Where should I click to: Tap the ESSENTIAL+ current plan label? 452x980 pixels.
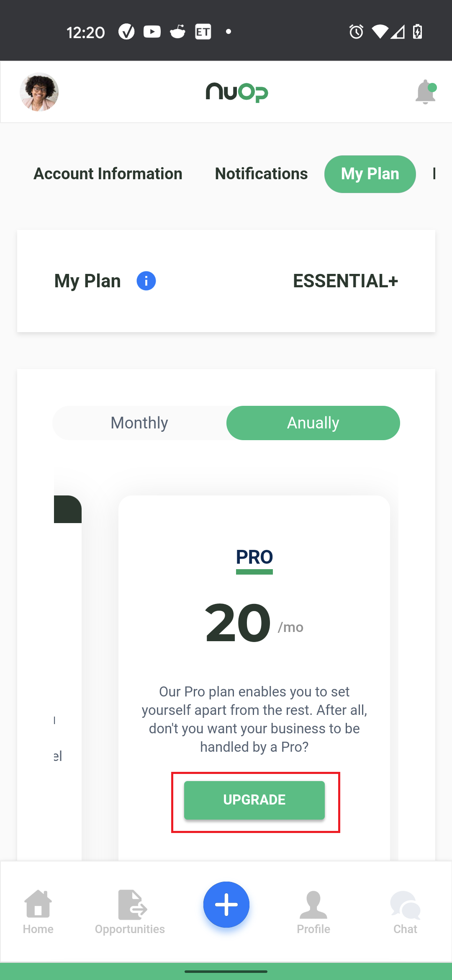click(346, 281)
